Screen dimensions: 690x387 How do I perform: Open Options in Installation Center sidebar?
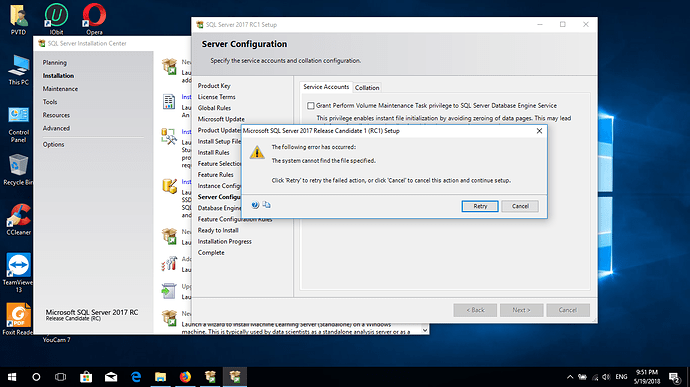click(53, 144)
